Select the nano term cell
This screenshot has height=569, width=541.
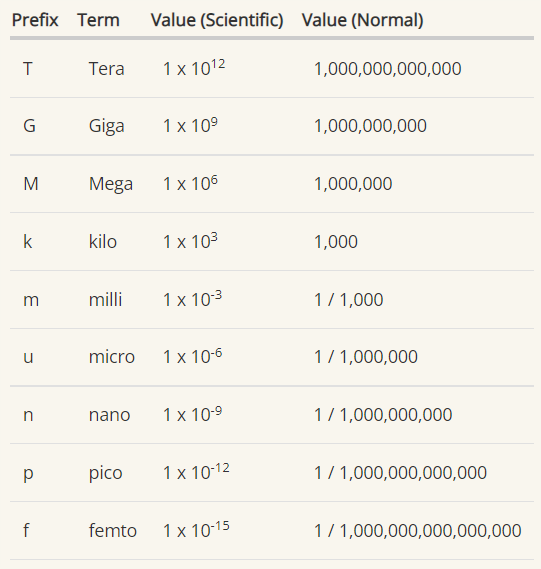110,415
